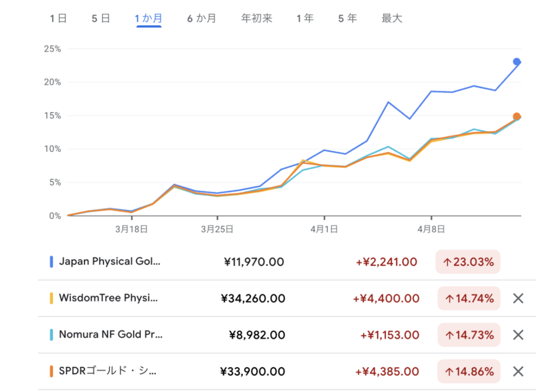
Task: Click the blue Japan Physical Gold legend marker
Action: (x=52, y=261)
